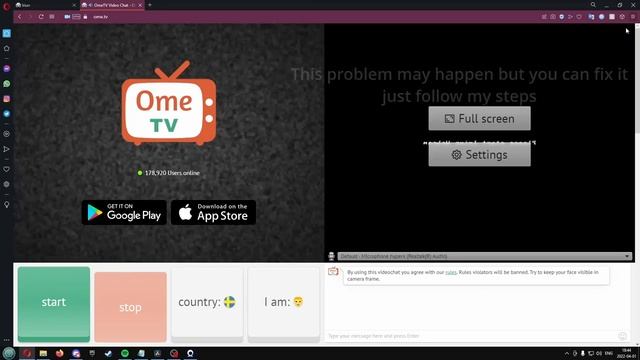Open the lightbulb icon in sidebar
This screenshot has height=360, width=640.
(7, 204)
